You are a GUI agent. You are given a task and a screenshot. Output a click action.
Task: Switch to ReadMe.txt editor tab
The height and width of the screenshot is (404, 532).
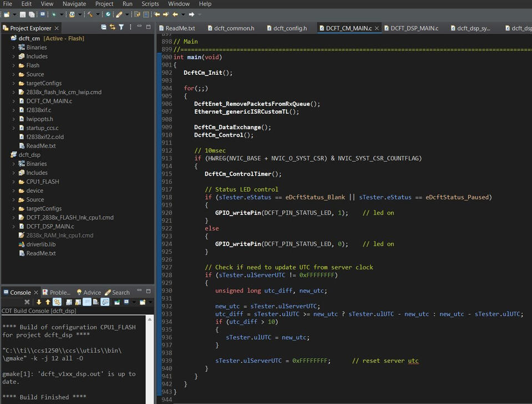tap(177, 28)
